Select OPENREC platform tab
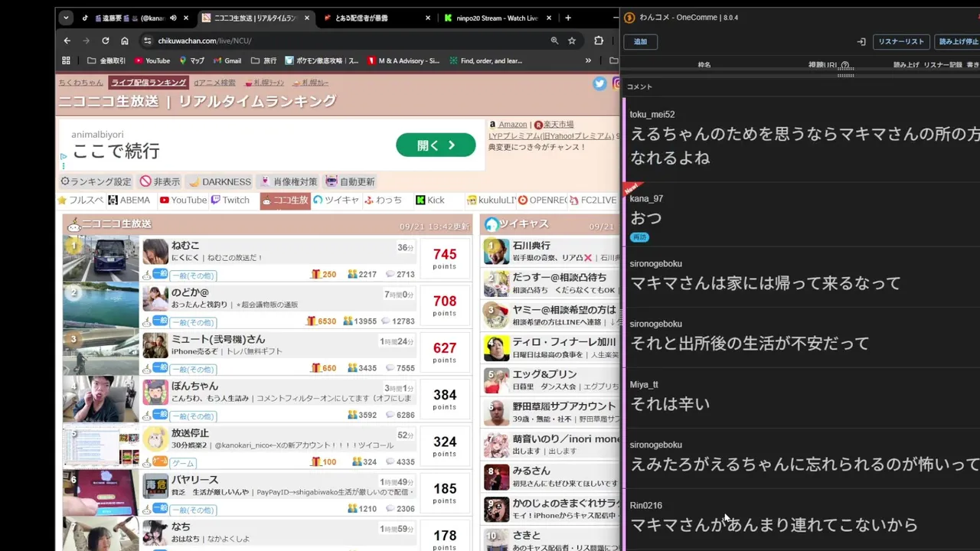The height and width of the screenshot is (551, 980). 542,200
